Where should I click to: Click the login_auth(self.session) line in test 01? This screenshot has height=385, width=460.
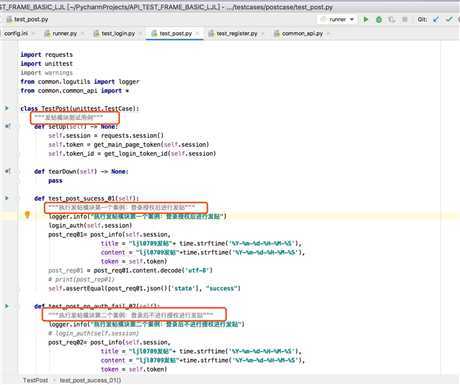tap(90, 225)
